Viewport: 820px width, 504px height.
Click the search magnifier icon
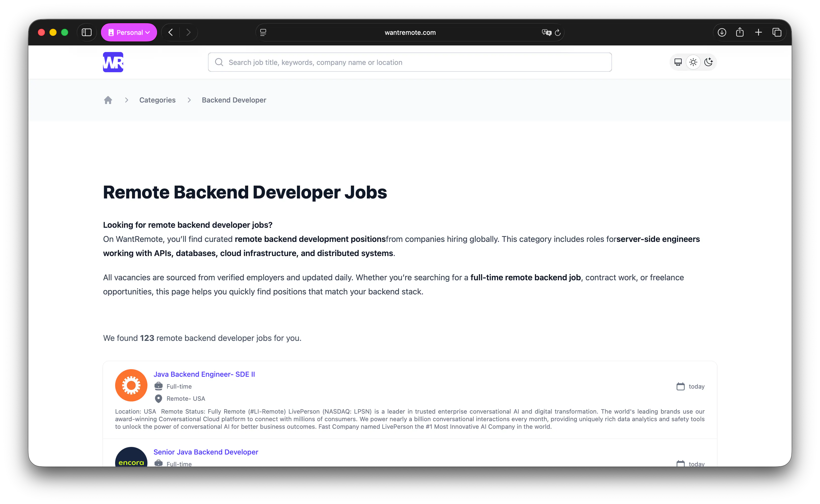[x=219, y=62]
